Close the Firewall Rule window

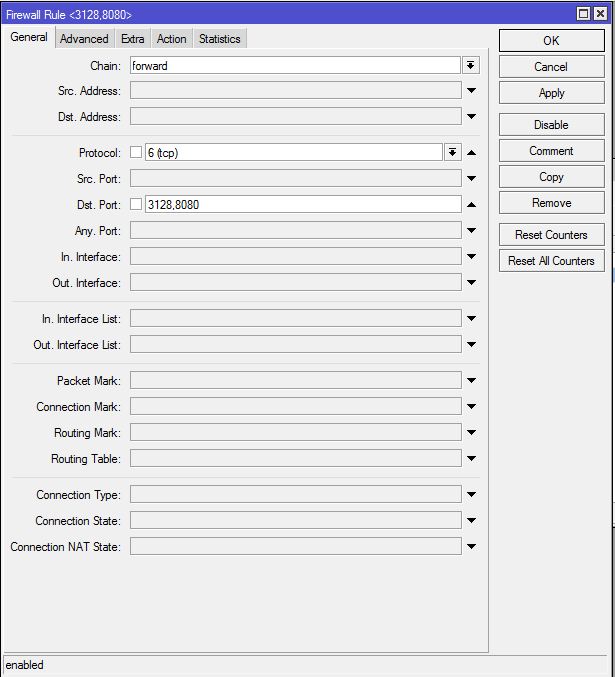tap(602, 14)
